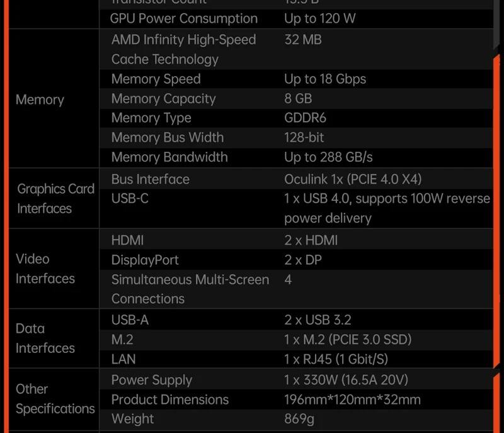
Task: Select the Power Supply 330W value
Action: pos(346,380)
